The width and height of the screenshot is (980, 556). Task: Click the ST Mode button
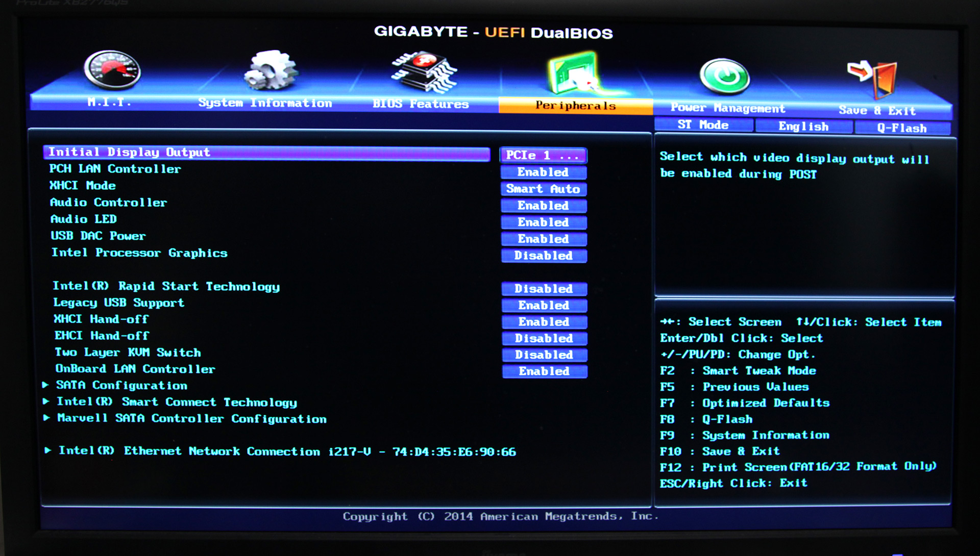coord(703,125)
